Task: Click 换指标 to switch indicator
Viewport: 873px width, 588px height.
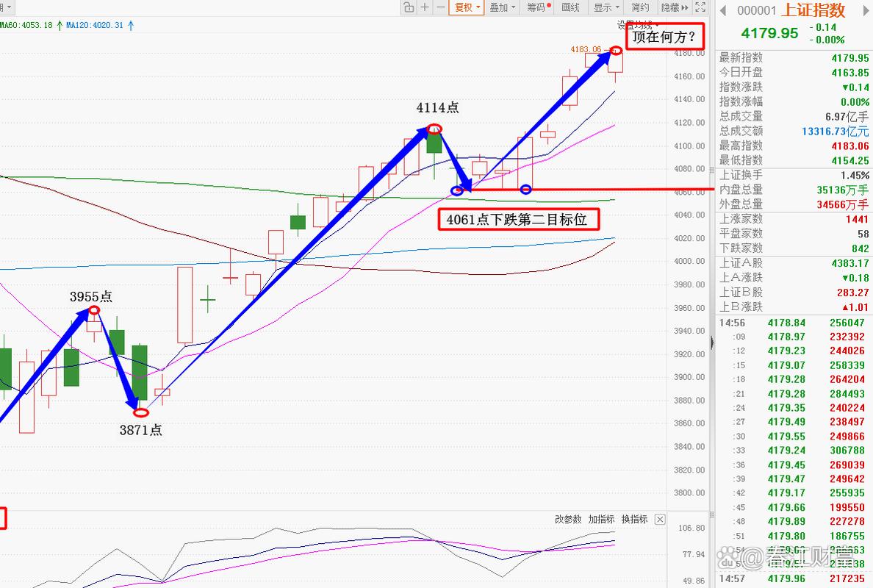Action: (635, 520)
